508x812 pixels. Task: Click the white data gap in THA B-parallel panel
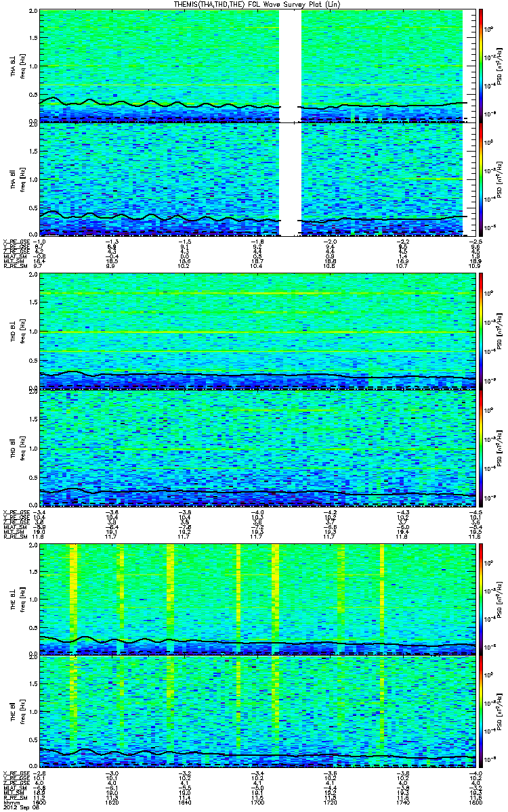tap(290, 179)
